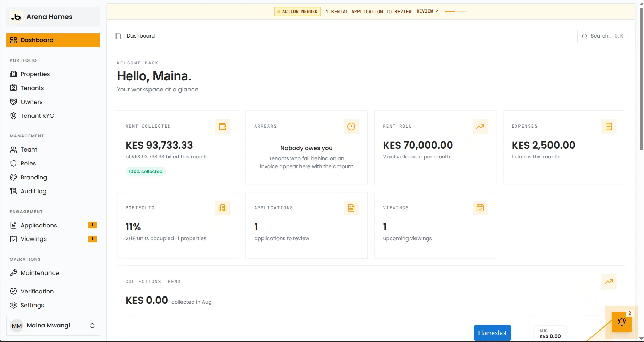Open Applications in the sidebar
Viewport: 644px width, 342px height.
tap(53, 225)
